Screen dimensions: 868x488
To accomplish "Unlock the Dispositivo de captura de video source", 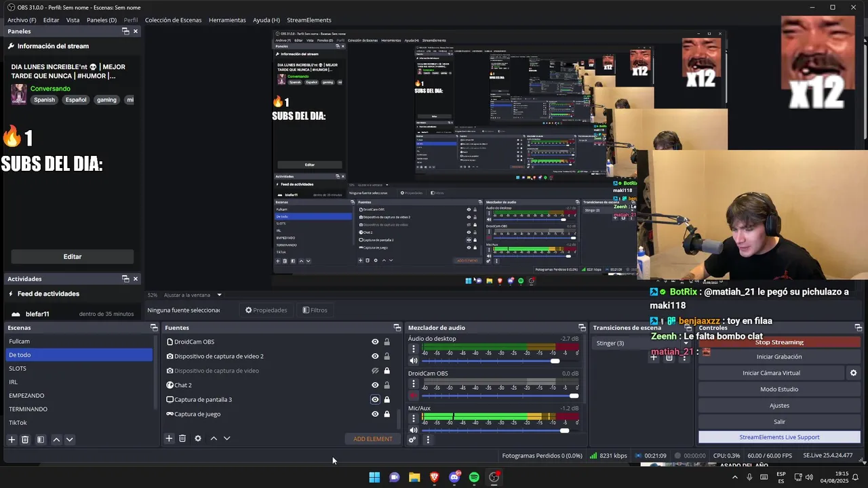I will (387, 371).
